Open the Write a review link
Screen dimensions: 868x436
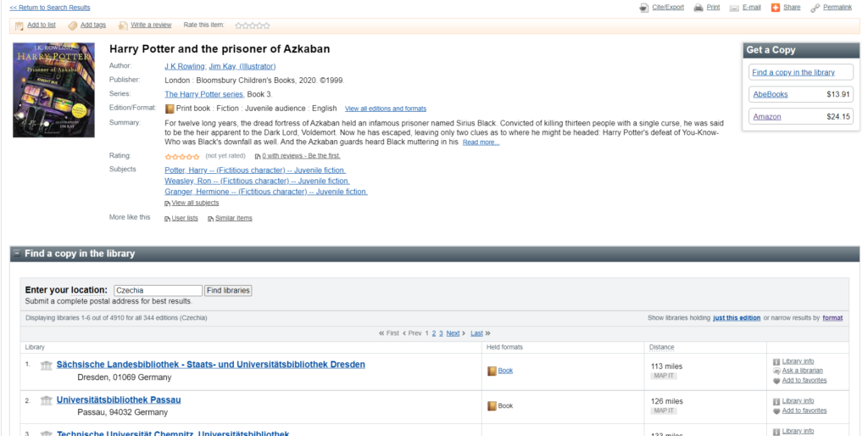point(151,25)
